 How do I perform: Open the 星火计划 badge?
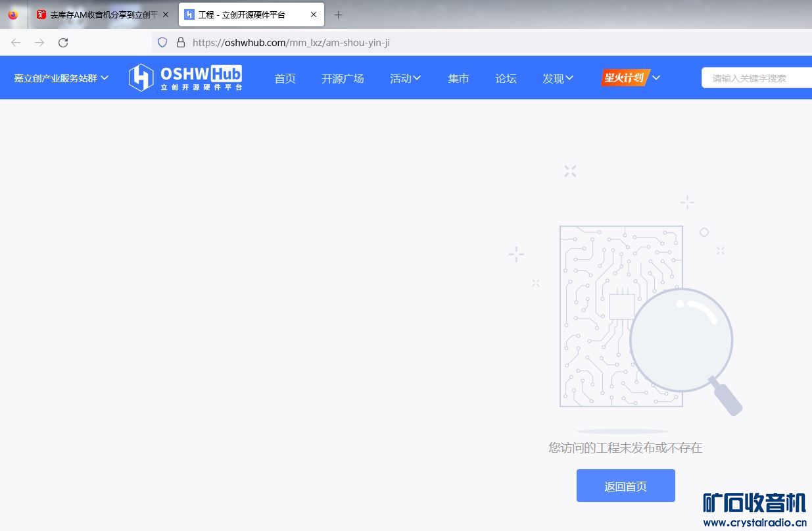pyautogui.click(x=625, y=78)
